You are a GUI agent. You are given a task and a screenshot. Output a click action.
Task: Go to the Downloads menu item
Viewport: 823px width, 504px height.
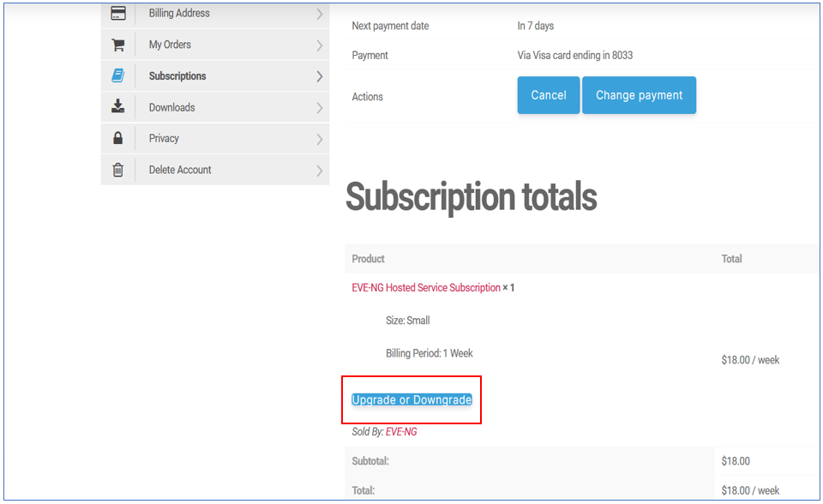coord(215,107)
